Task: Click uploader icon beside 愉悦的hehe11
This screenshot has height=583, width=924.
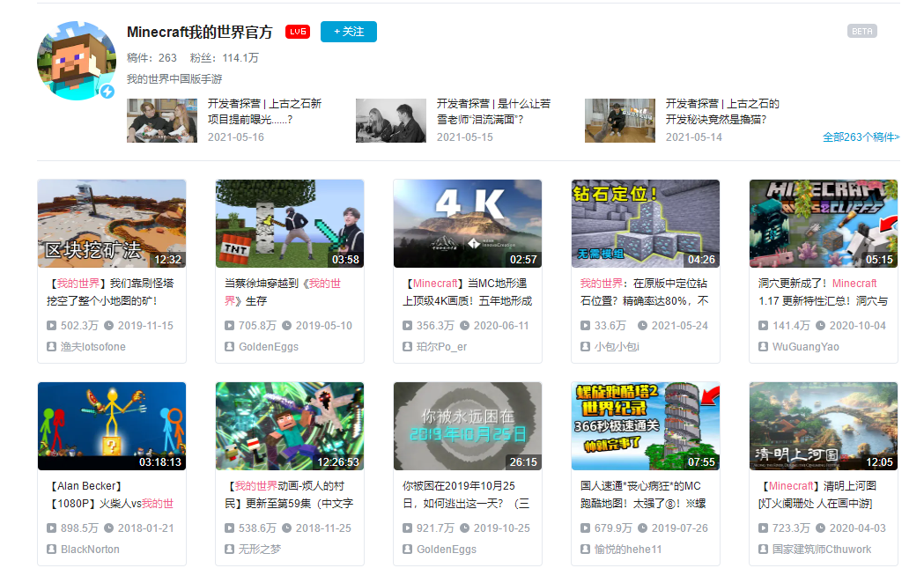Action: coord(586,550)
